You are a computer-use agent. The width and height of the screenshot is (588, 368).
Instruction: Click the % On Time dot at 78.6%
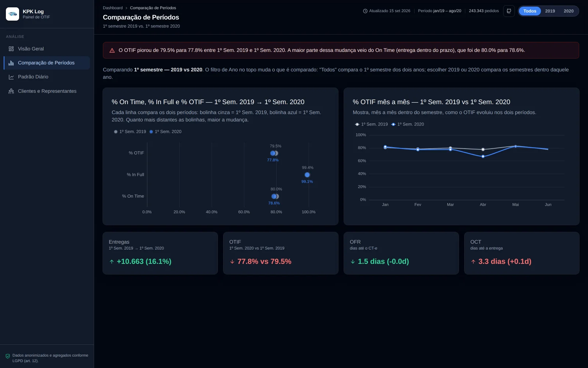[x=274, y=197]
